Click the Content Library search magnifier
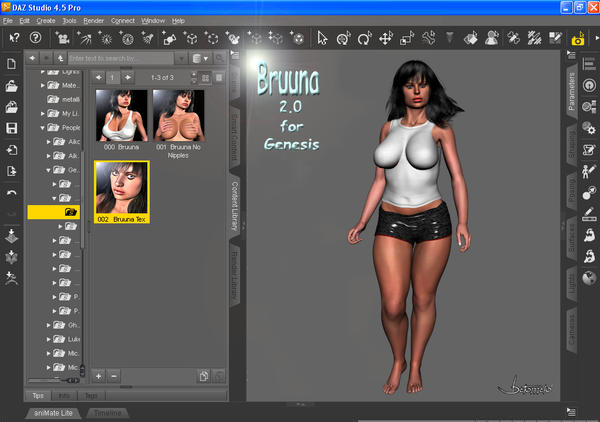The height and width of the screenshot is (422, 600). click(x=220, y=58)
